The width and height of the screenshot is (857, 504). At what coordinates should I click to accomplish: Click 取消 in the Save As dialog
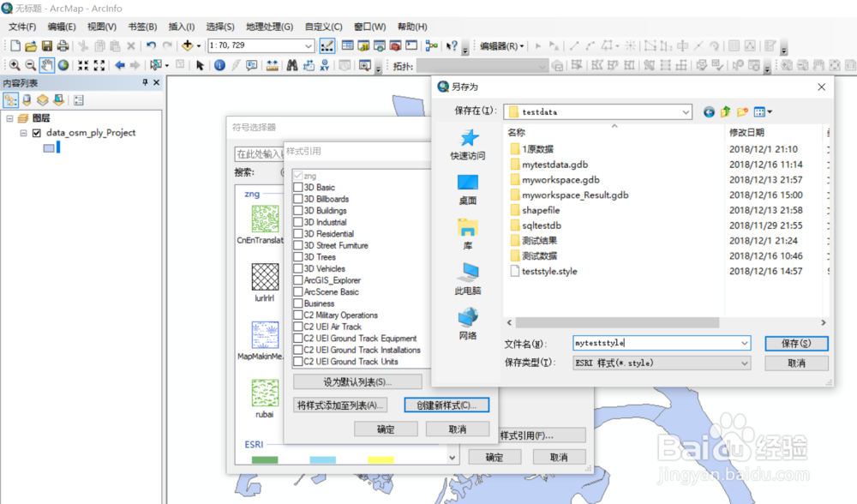796,363
